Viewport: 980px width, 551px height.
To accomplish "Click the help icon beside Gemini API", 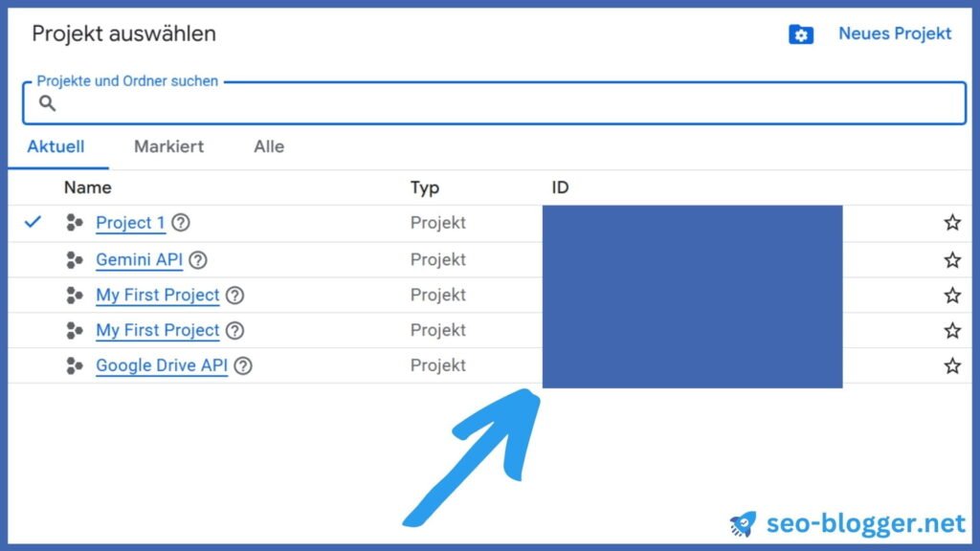I will [198, 259].
